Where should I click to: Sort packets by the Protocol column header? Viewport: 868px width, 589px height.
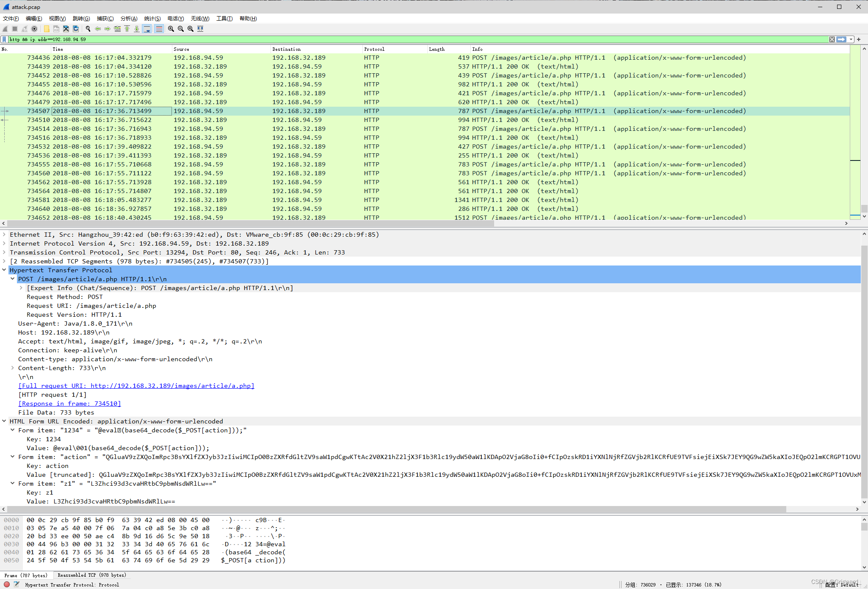pos(394,49)
